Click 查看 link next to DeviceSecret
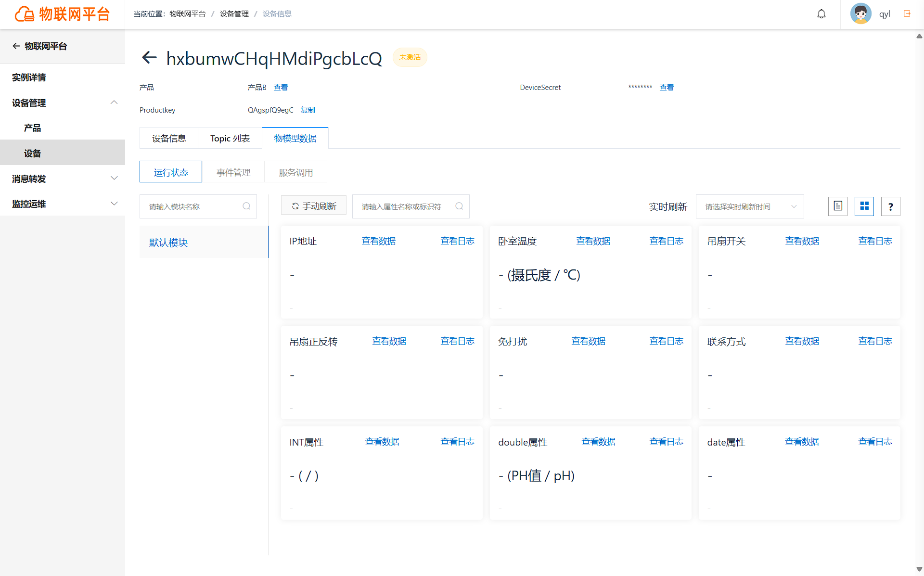Viewport: 924px width, 576px height. tap(667, 88)
